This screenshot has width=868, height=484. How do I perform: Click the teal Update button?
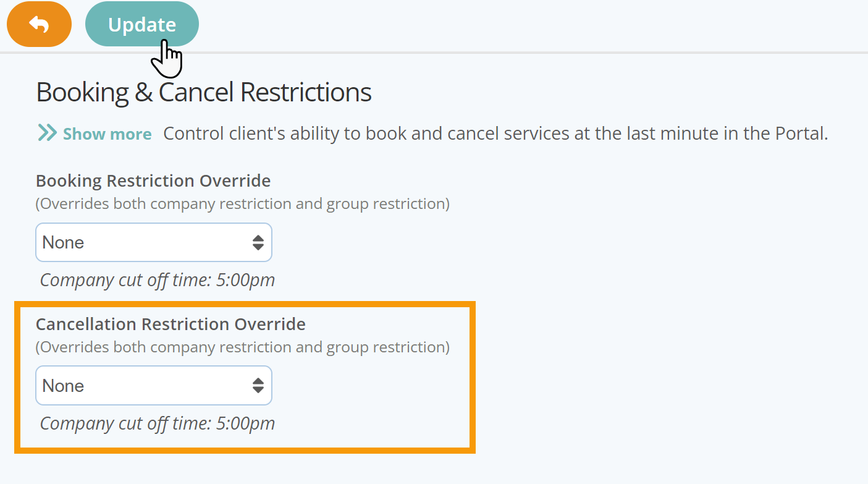(142, 24)
